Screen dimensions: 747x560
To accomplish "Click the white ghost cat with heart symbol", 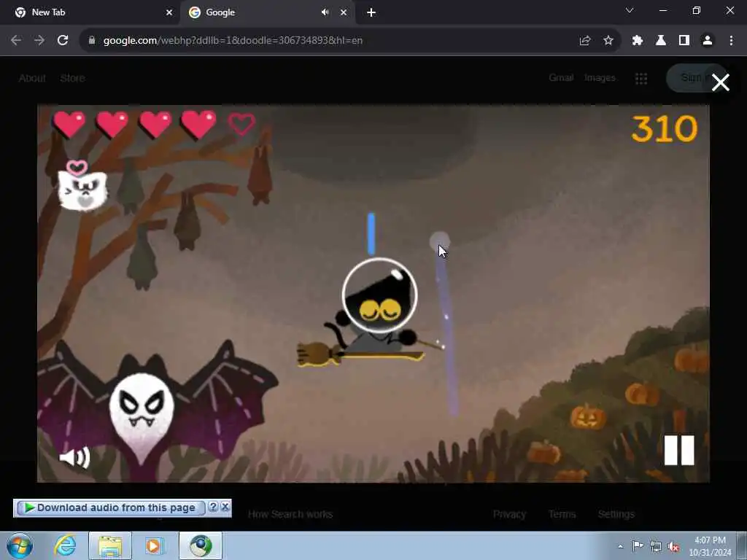I will [82, 186].
